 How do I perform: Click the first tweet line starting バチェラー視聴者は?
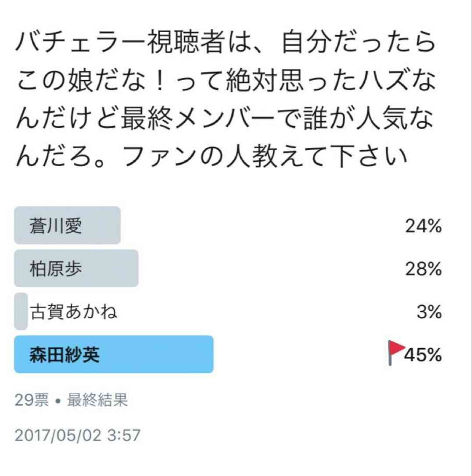[x=225, y=42]
